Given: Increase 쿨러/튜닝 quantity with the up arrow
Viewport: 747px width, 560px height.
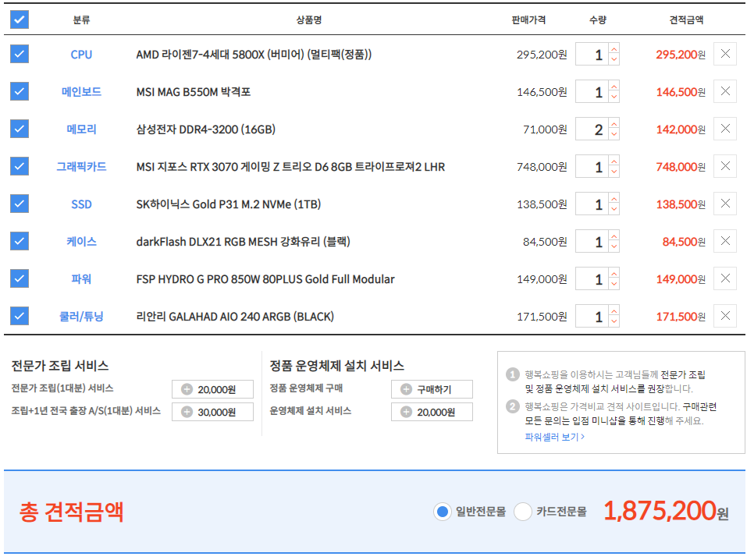Looking at the screenshot, I should coord(614,311).
